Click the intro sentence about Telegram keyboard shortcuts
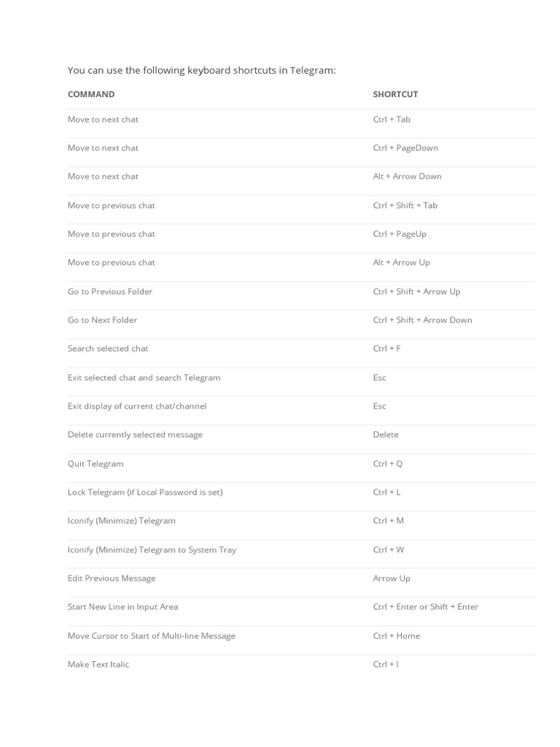The image size is (560, 747). pyautogui.click(x=201, y=70)
